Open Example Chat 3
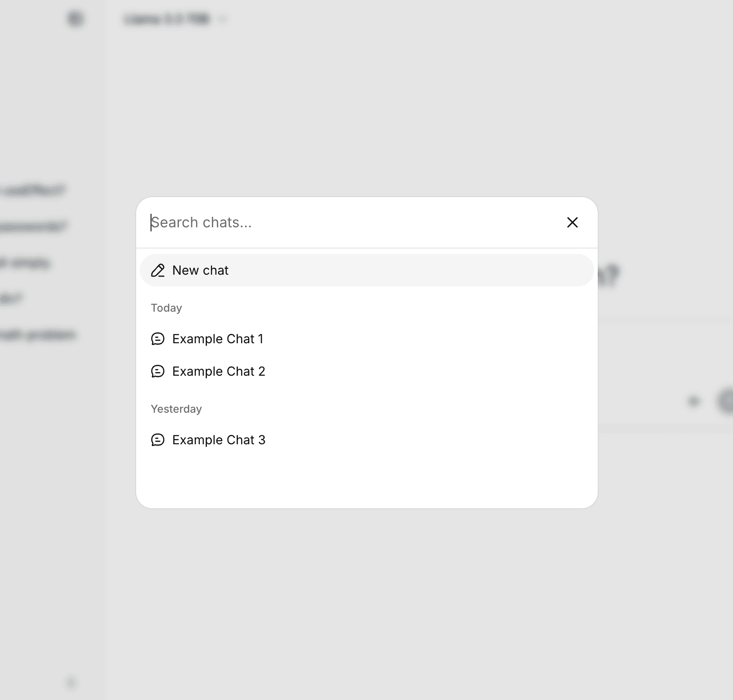 click(219, 440)
